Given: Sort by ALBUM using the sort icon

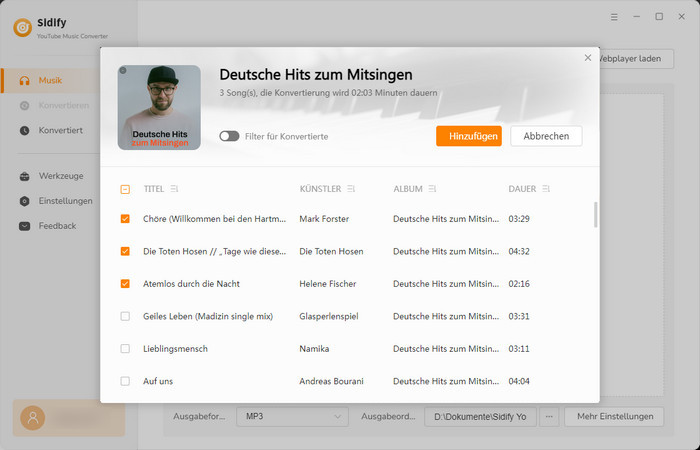Looking at the screenshot, I should coord(432,189).
